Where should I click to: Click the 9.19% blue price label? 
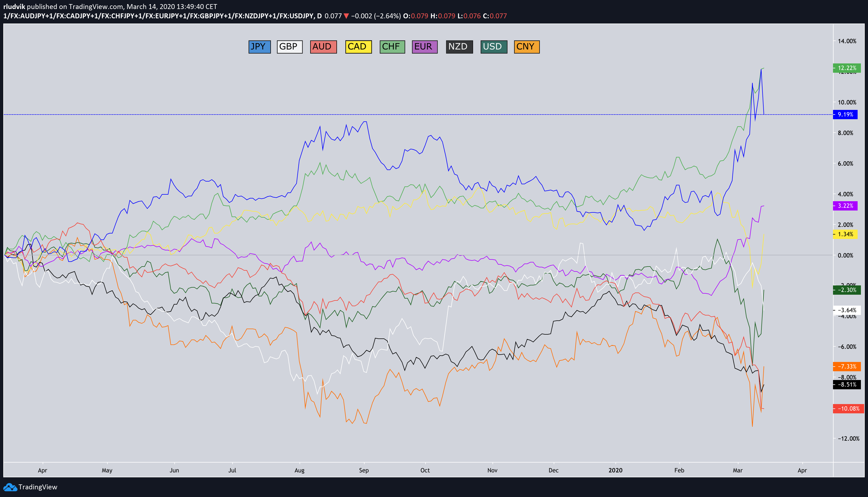[x=845, y=114]
